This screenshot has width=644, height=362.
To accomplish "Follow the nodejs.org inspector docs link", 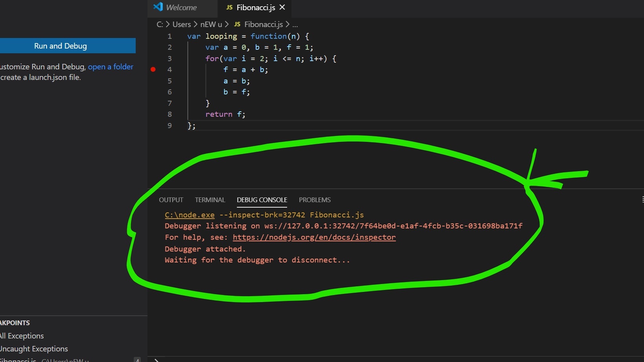I will pos(314,237).
